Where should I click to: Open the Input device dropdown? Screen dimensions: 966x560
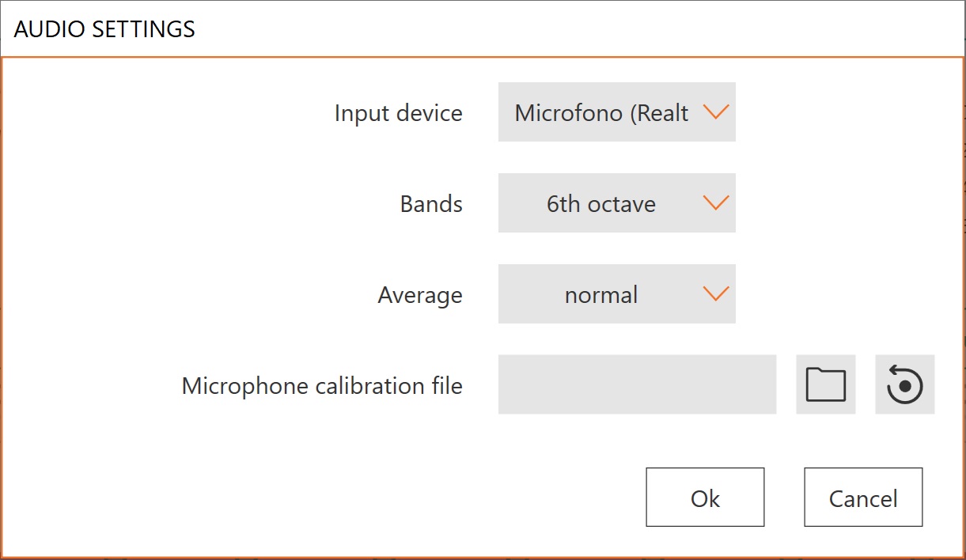pyautogui.click(x=616, y=112)
